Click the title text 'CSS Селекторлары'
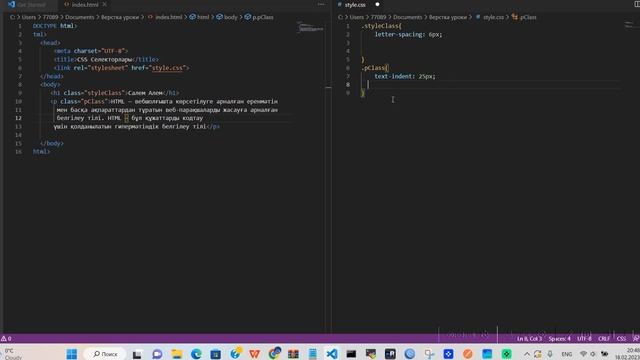This screenshot has height=360, width=640. click(x=104, y=60)
